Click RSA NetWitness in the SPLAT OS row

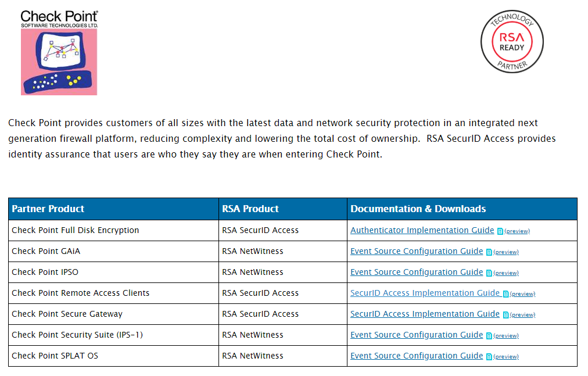(252, 356)
